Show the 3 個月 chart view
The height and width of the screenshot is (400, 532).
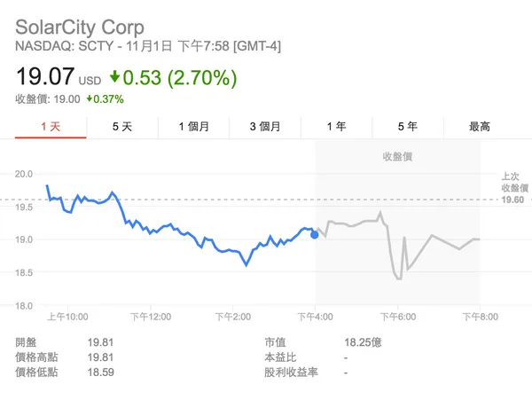(x=265, y=127)
